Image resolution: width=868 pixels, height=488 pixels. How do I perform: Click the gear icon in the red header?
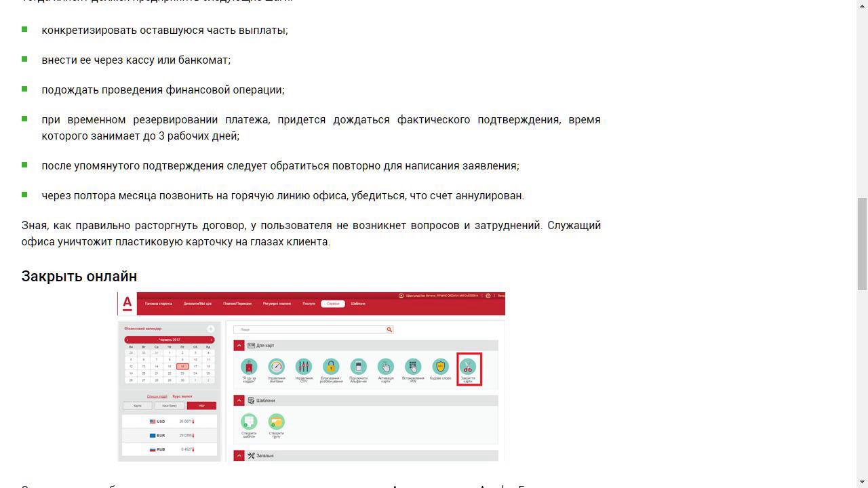[488, 296]
